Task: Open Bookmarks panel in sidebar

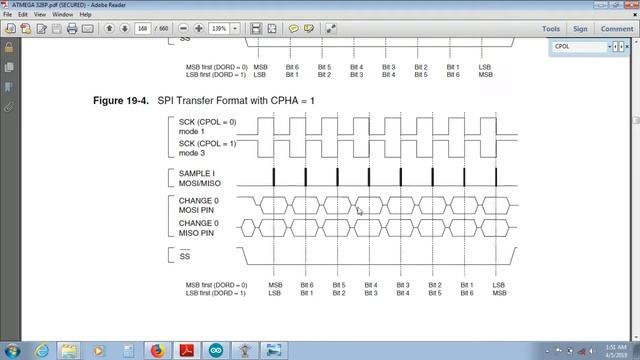Action: (x=9, y=87)
